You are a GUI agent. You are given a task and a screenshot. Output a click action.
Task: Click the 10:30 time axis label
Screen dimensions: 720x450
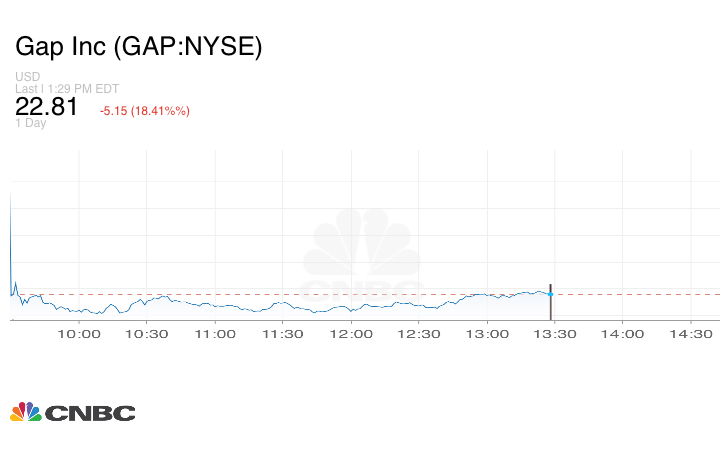pos(147,334)
